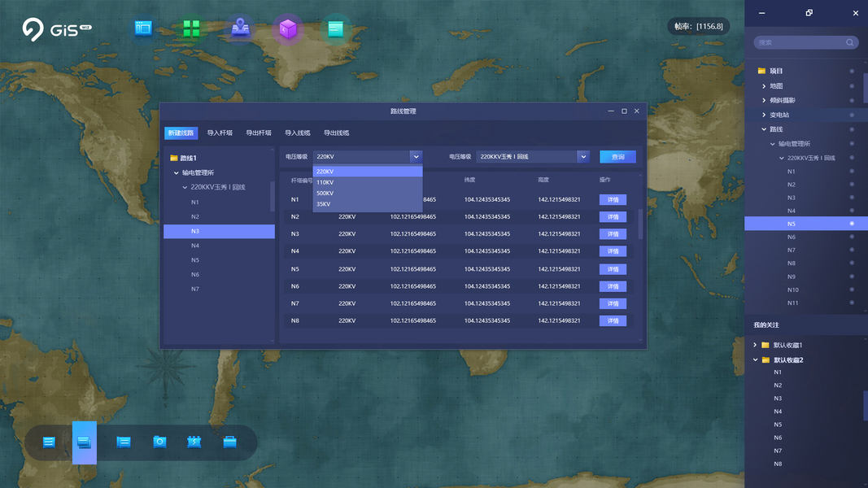Viewport: 868px width, 488px height.
Task: Expand the 变电站 node
Action: click(x=764, y=115)
